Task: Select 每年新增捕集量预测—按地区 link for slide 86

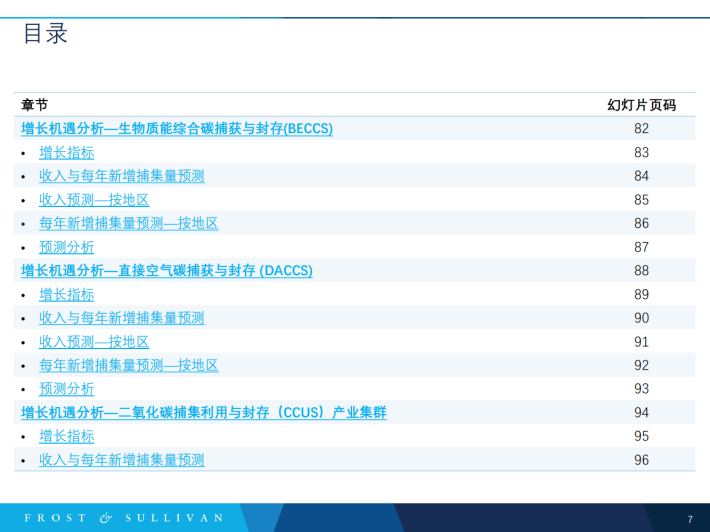Action: pos(128,223)
